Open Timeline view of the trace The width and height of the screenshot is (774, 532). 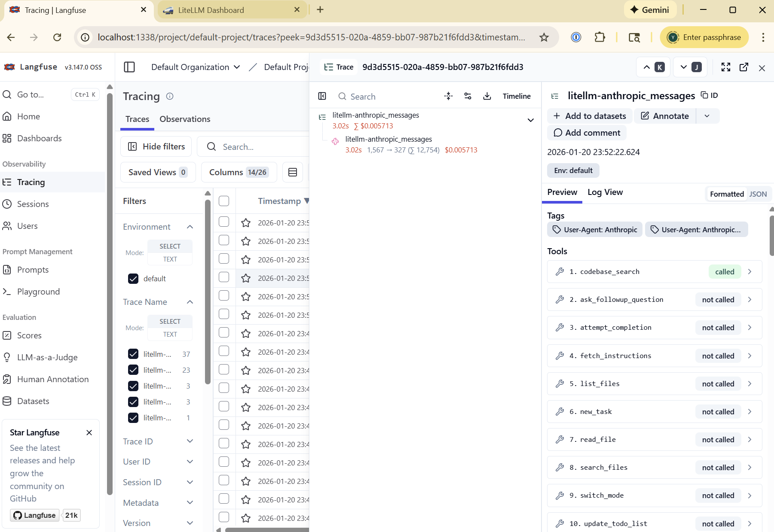coord(517,96)
